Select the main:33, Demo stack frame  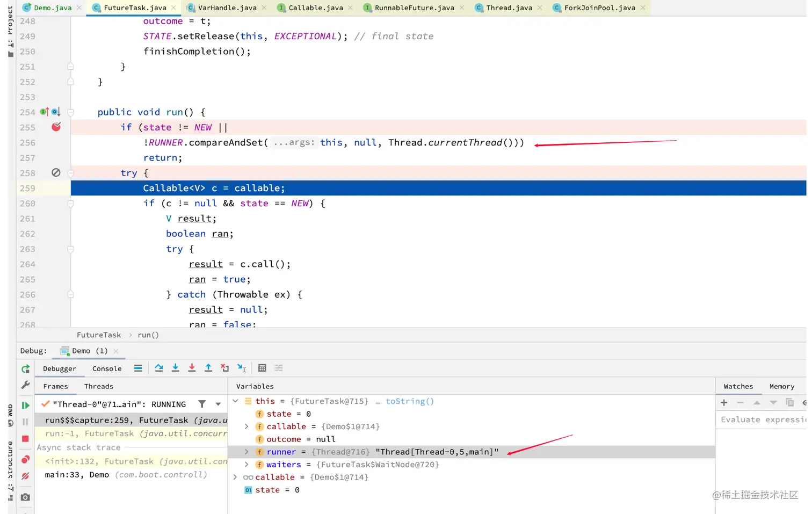132,475
